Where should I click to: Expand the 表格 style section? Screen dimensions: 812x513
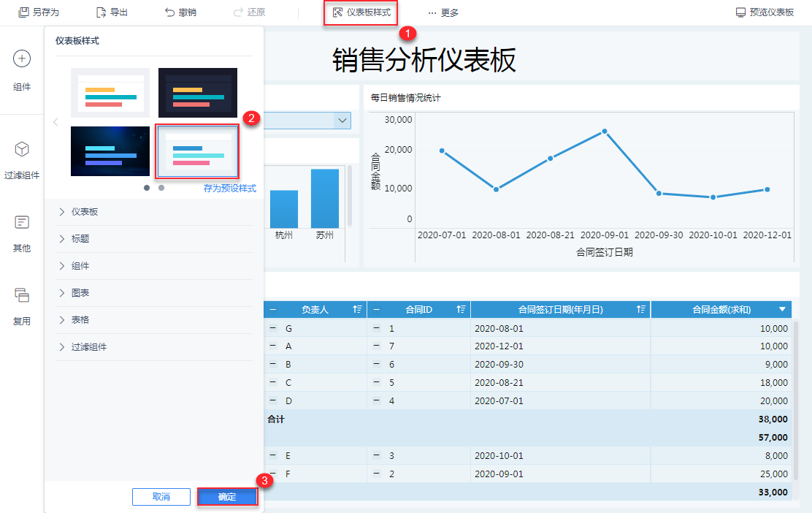[x=154, y=320]
